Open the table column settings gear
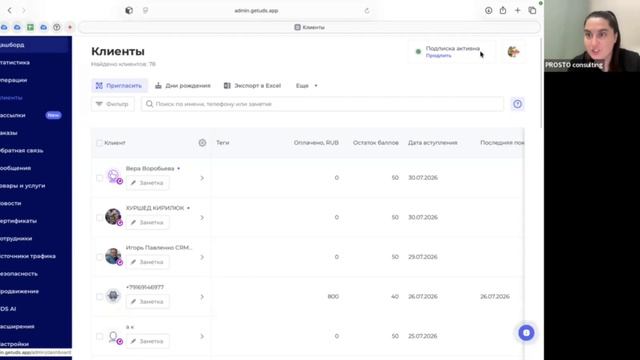This screenshot has height=360, width=640. (x=202, y=143)
